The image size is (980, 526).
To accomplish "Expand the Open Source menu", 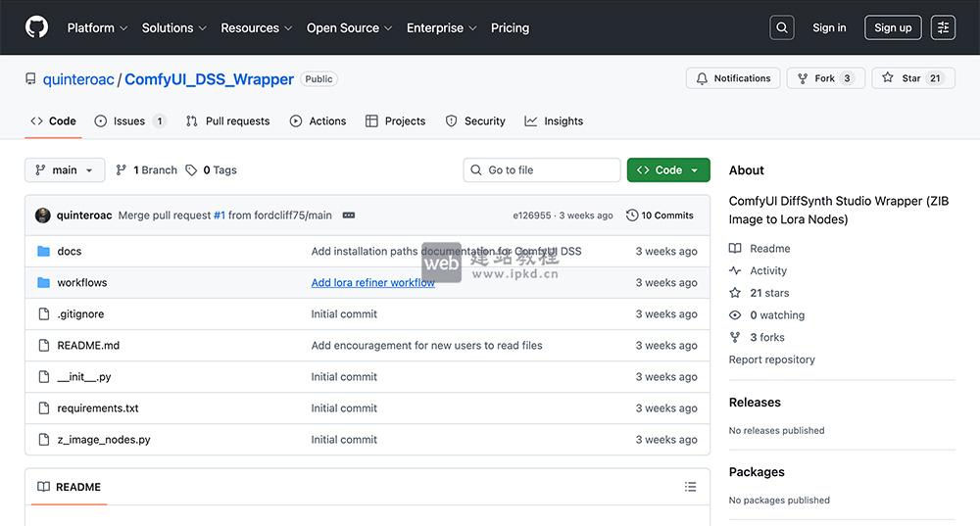I will (350, 28).
